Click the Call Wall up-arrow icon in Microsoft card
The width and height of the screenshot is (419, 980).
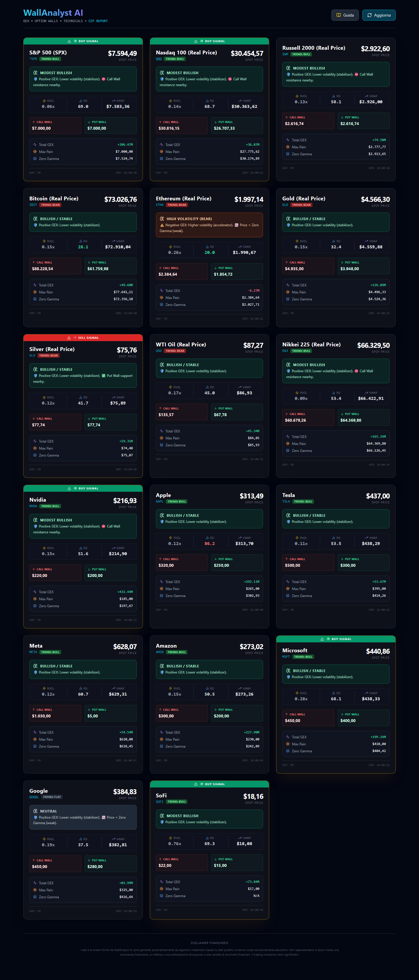pos(287,714)
